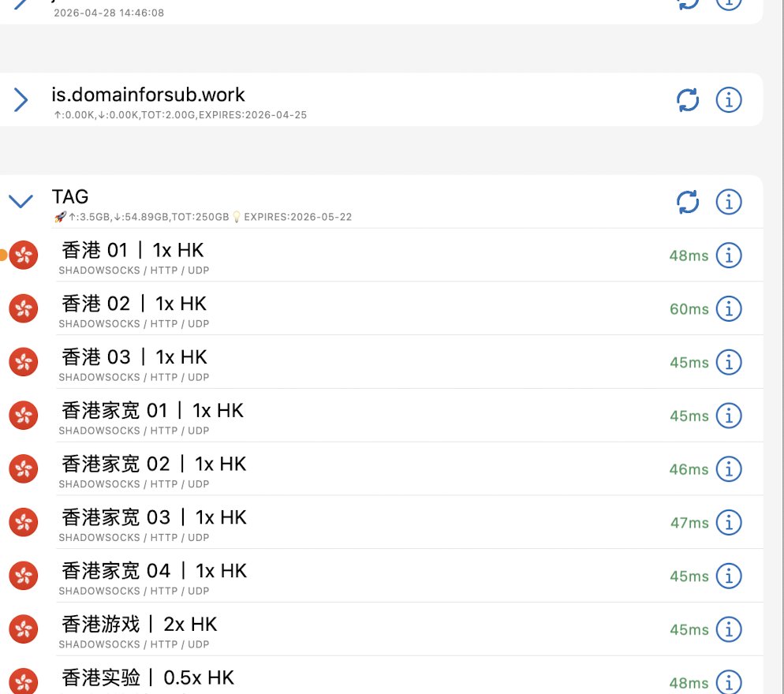784x694 pixels.
Task: Click 45ms latency of 香港家宽 04
Action: [689, 576]
